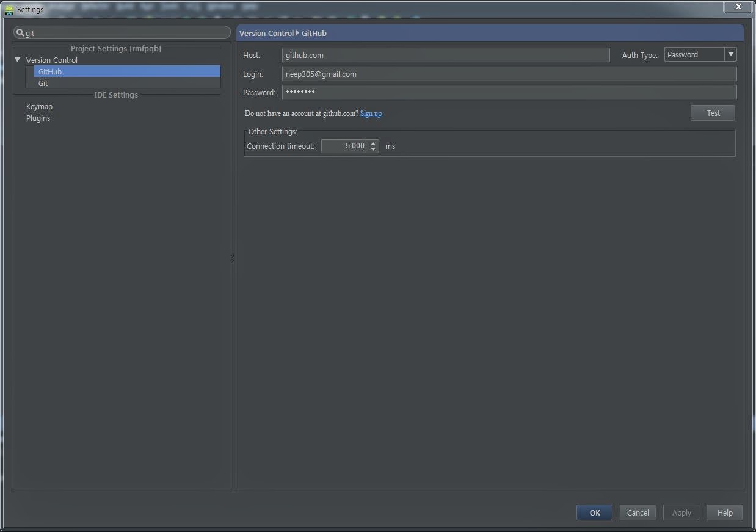The width and height of the screenshot is (756, 532).
Task: Open the Keymap settings page
Action: tap(39, 106)
